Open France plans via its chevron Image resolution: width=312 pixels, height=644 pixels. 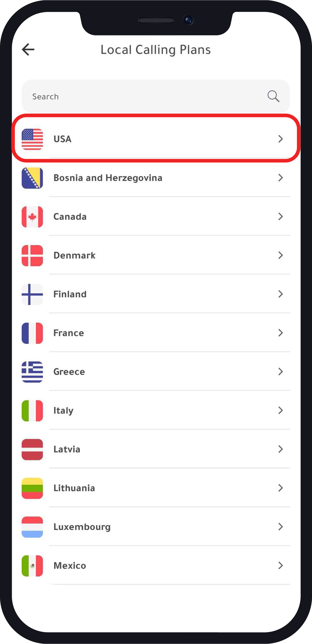point(280,333)
